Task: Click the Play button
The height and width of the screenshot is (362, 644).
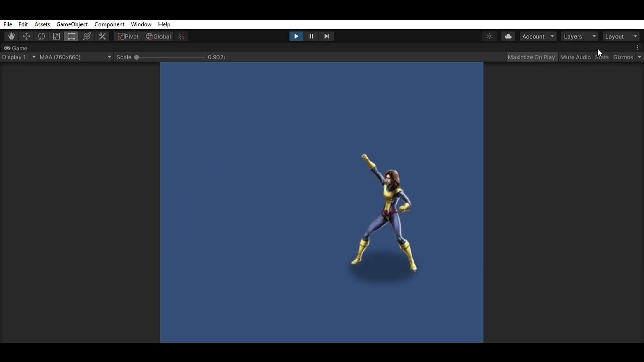Action: coord(296,36)
